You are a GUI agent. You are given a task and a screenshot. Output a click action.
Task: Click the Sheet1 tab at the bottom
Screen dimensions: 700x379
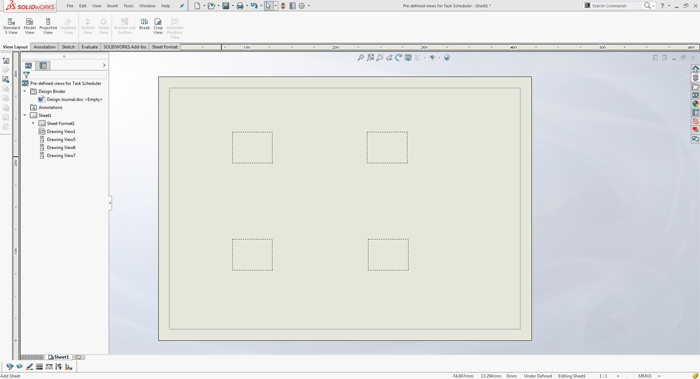click(x=58, y=357)
